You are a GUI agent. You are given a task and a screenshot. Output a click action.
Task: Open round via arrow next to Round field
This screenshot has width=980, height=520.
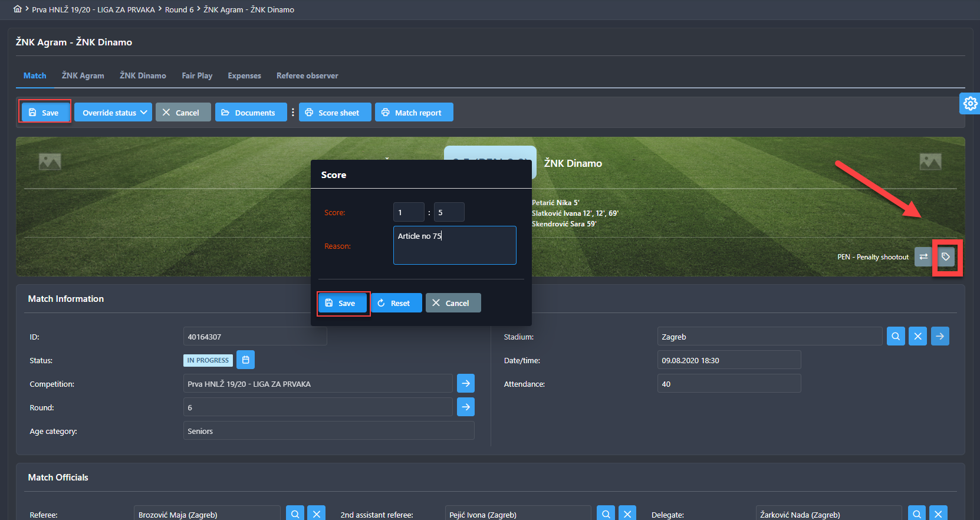pos(466,407)
